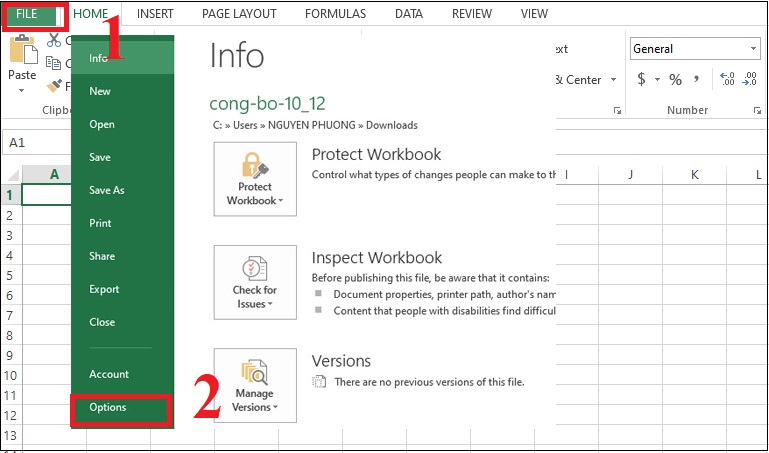Open the Protect Workbook dropdown button
Viewport: 769px width, 453px height.
[255, 178]
